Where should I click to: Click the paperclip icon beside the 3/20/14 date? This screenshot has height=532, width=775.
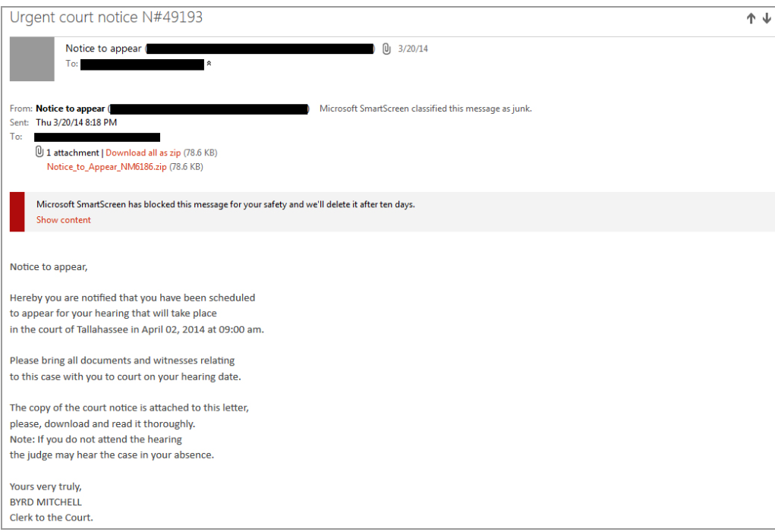(386, 49)
